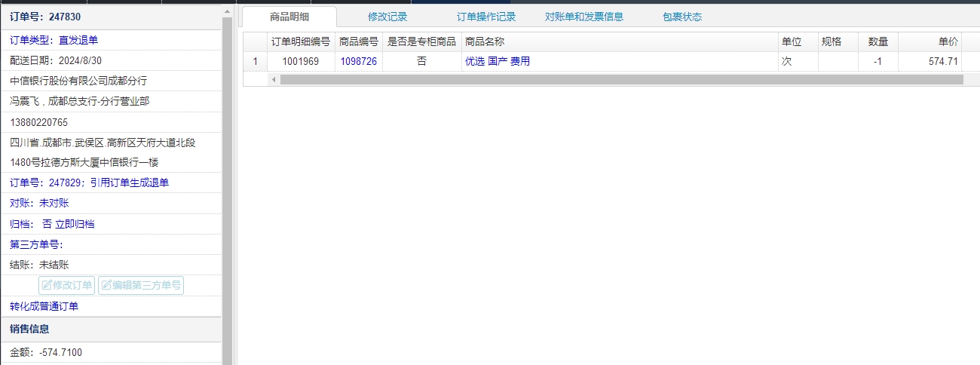Click the 单位 column header
Screen dimensions: 980x365
798,42
